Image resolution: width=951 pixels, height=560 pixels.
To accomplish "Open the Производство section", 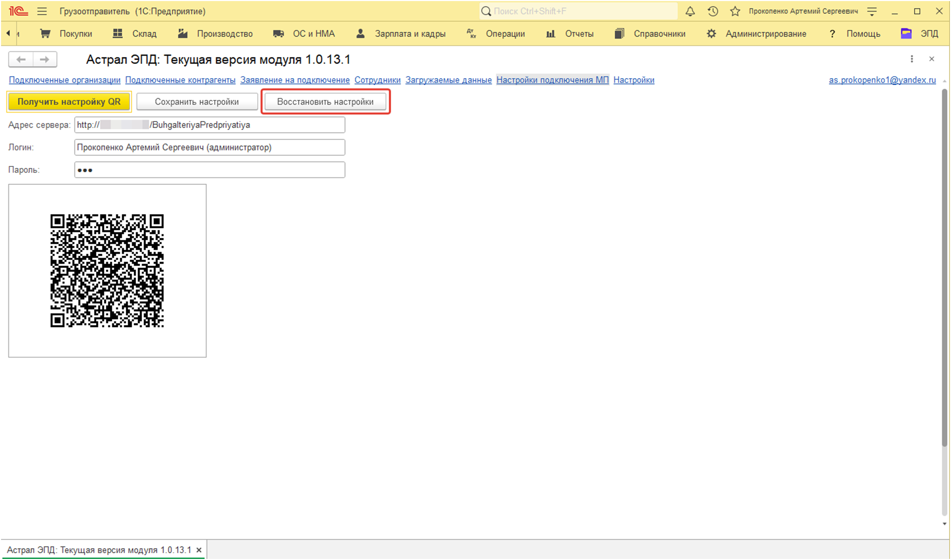I will click(225, 33).
